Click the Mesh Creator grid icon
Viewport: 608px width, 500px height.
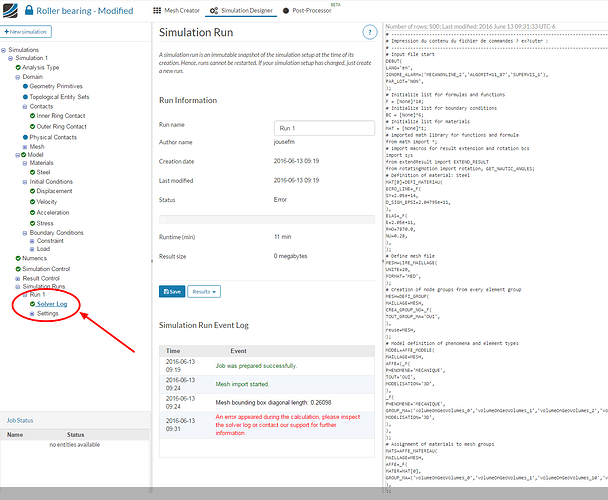[x=157, y=10]
